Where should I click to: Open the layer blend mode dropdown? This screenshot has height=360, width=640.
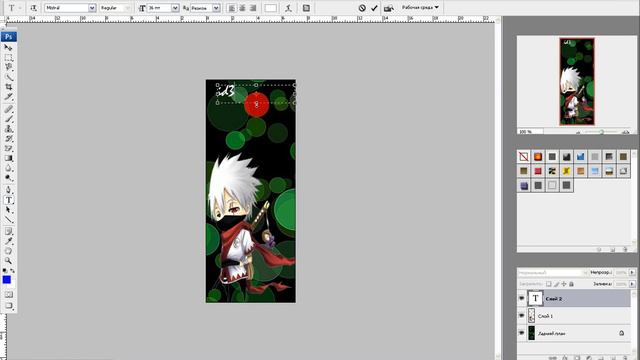click(x=553, y=272)
